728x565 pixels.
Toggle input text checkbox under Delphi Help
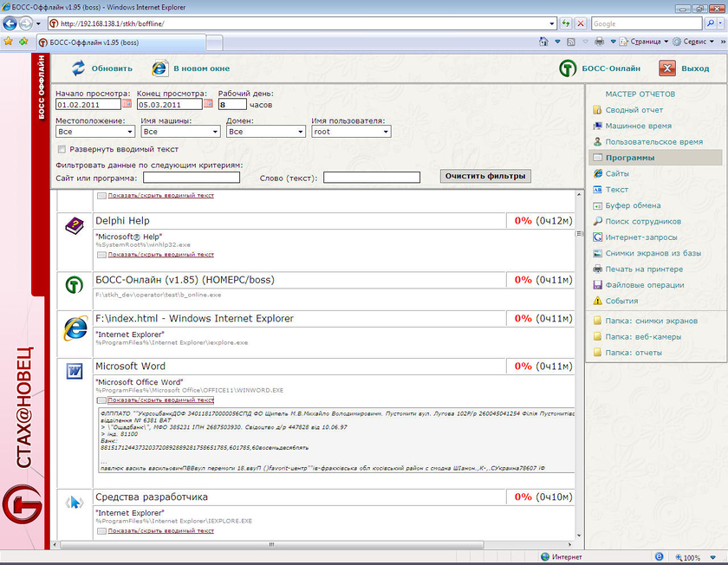coord(101,255)
